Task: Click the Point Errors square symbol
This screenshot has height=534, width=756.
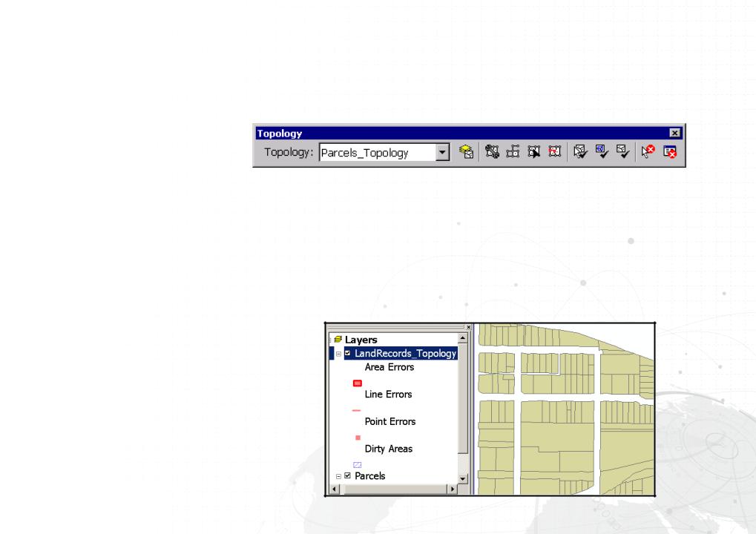Action: (x=358, y=438)
